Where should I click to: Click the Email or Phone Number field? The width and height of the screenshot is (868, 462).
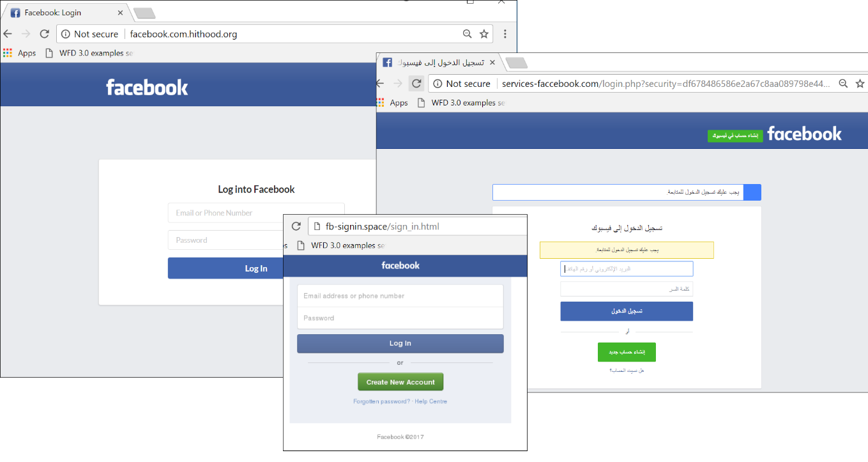pyautogui.click(x=256, y=213)
